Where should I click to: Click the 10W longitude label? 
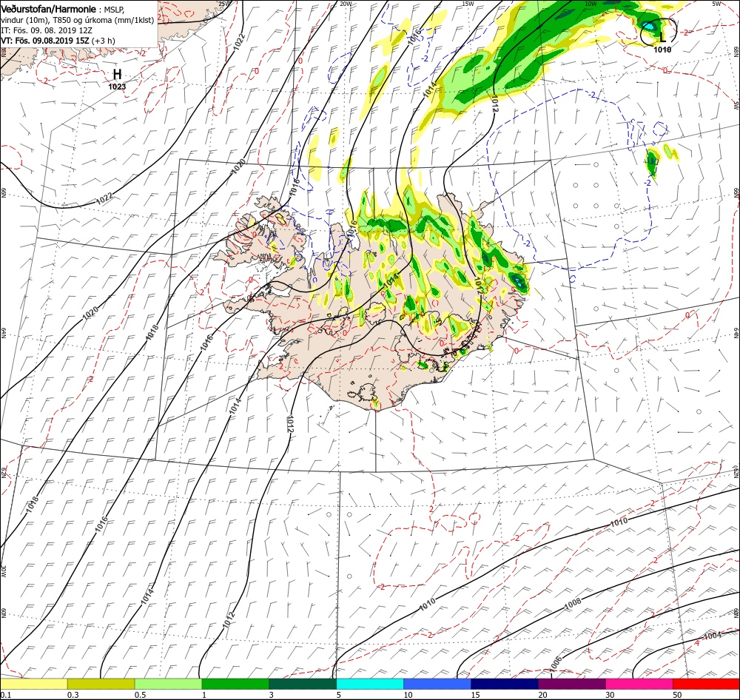coord(591,4)
